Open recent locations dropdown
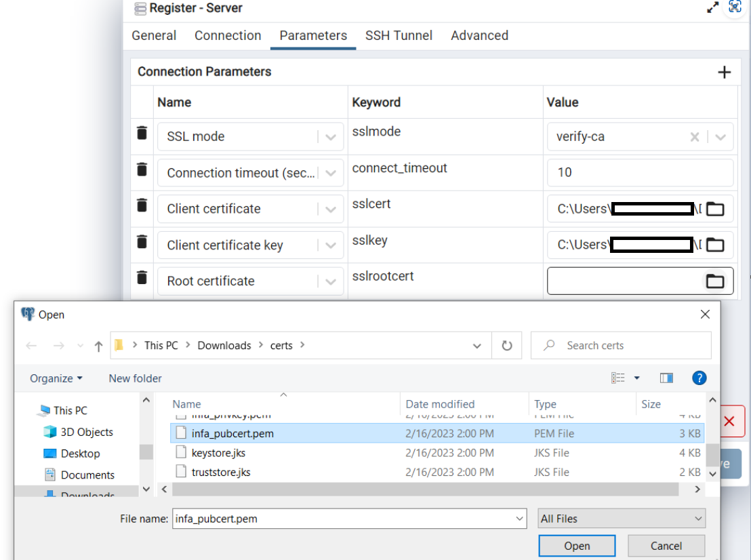This screenshot has height=560, width=751. coord(80,346)
